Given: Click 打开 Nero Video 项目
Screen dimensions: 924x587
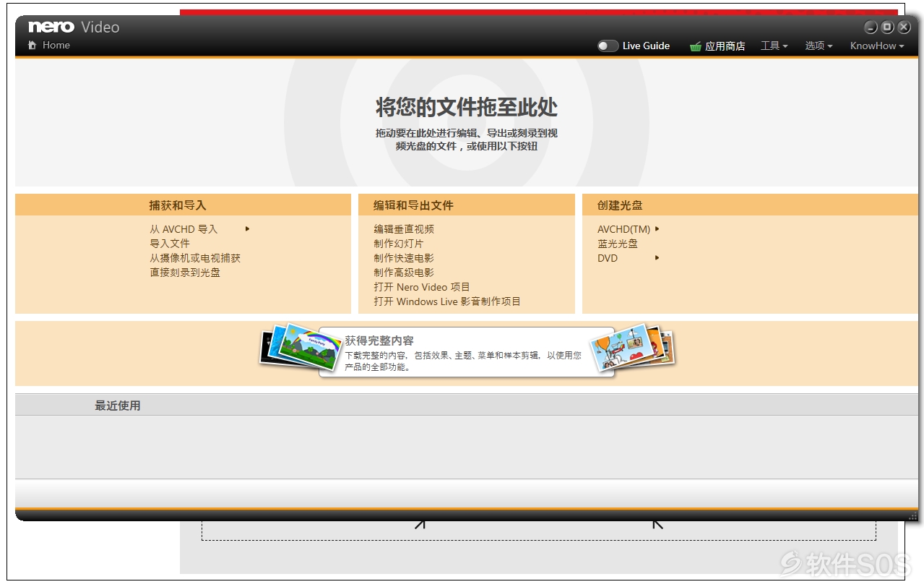Looking at the screenshot, I should click(x=422, y=287).
